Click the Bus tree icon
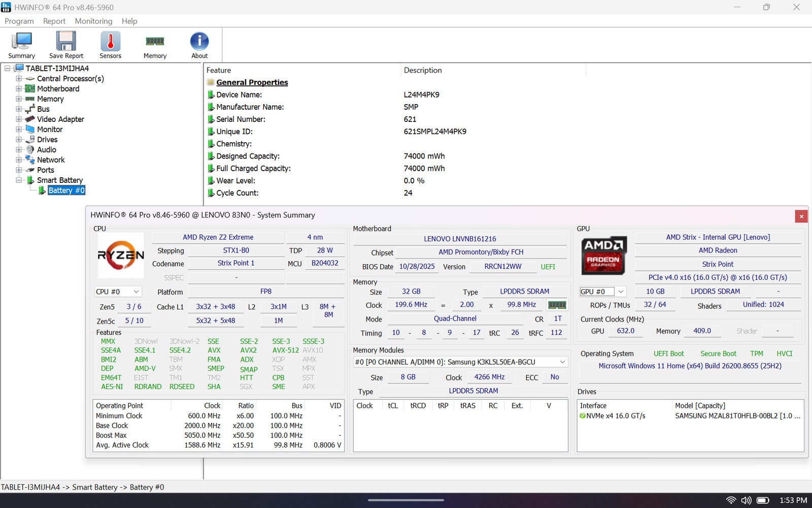This screenshot has width=812, height=508. click(30, 109)
